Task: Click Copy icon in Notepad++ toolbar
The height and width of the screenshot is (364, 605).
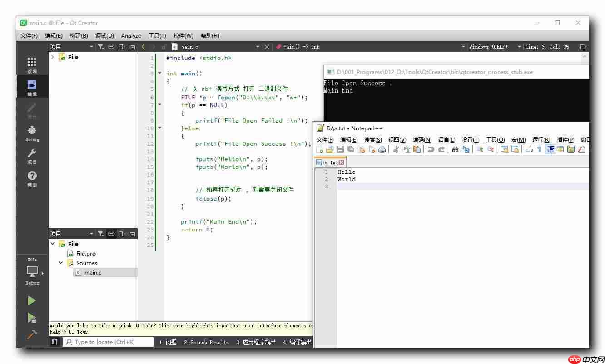Action: [x=407, y=149]
